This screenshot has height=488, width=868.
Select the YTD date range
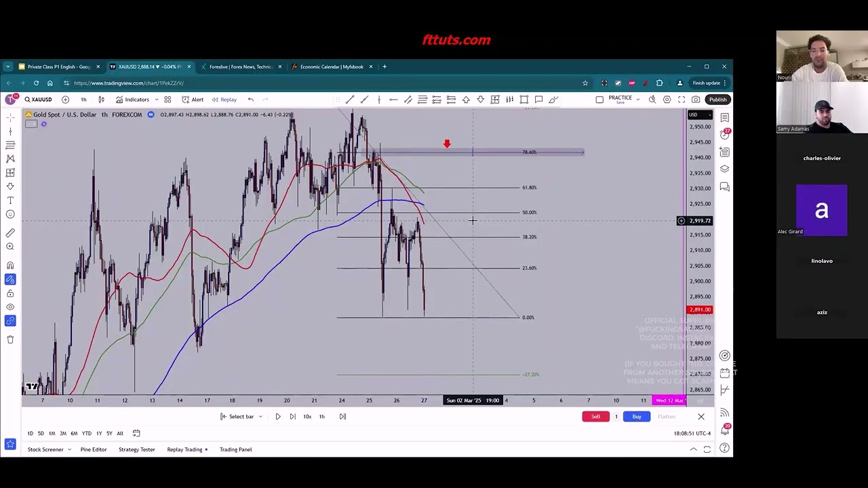87,434
